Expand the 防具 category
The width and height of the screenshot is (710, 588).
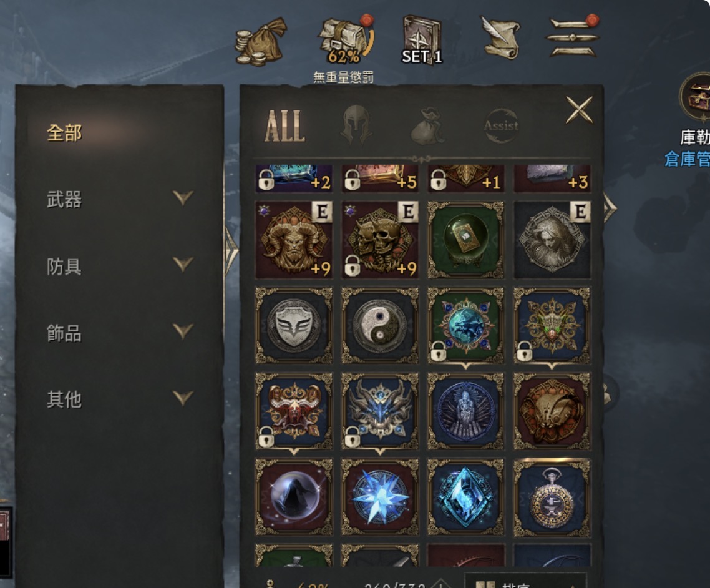120,266
